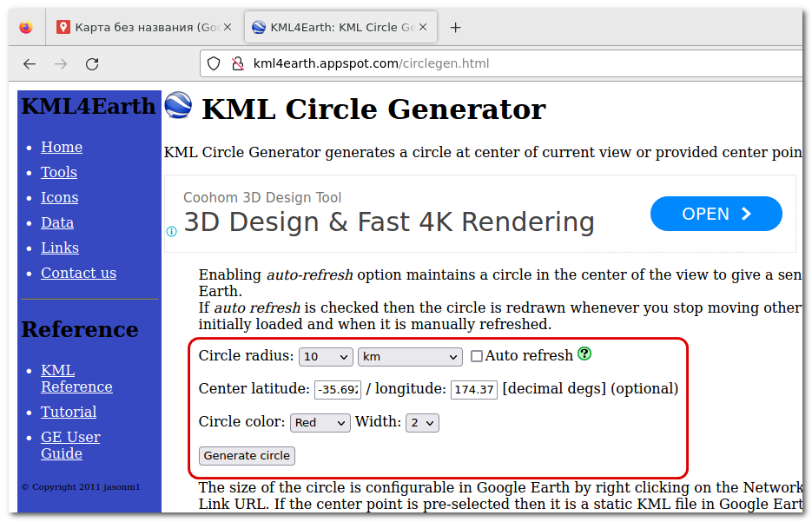812x522 pixels.
Task: Open the Circle color dropdown
Action: coord(320,423)
